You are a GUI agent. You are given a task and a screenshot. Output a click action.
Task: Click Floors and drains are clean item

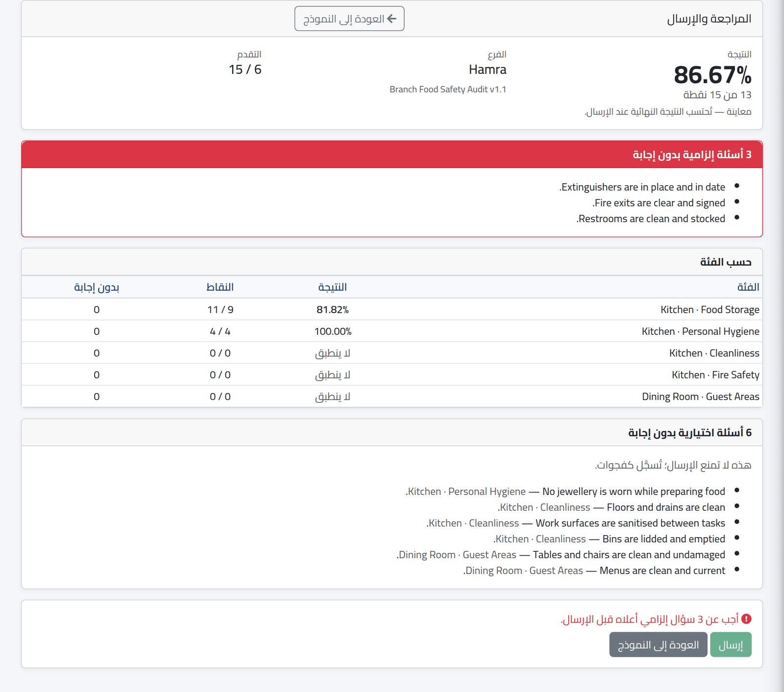[666, 507]
